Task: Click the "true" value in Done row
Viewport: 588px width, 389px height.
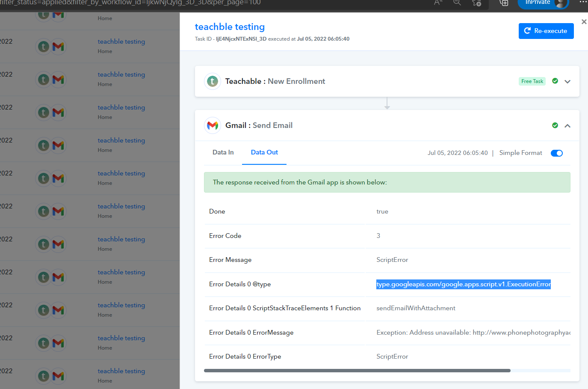Action: coord(382,211)
